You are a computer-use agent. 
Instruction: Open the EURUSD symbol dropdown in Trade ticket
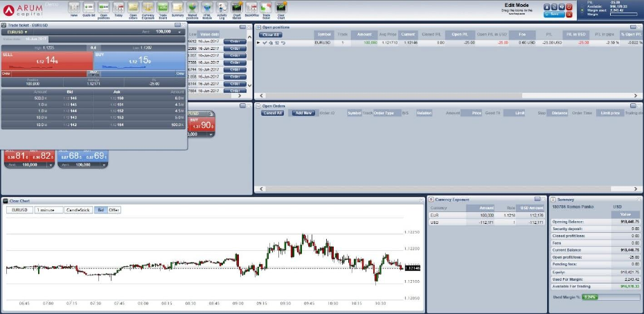point(17,32)
